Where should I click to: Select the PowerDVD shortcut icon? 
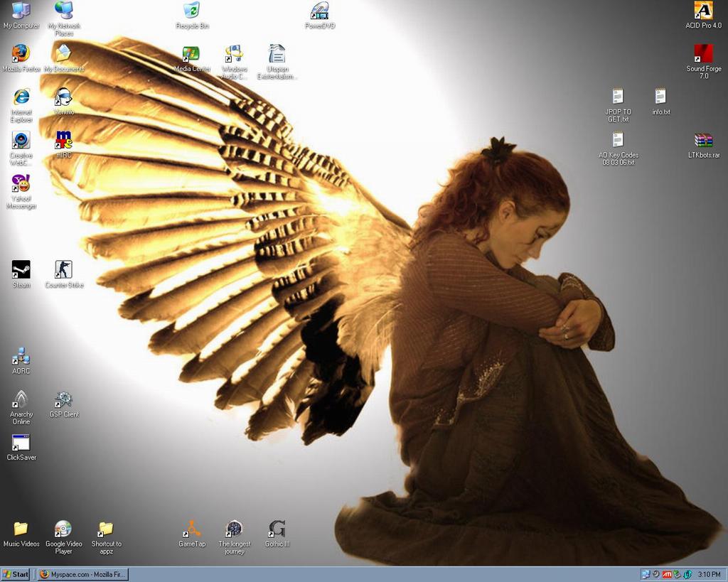320,11
